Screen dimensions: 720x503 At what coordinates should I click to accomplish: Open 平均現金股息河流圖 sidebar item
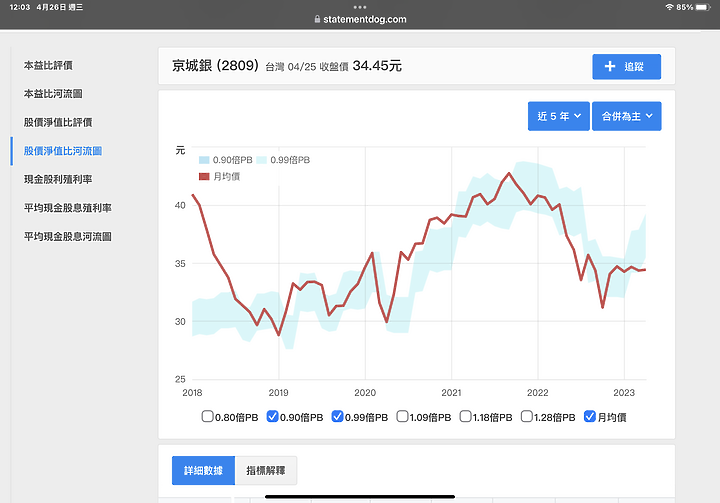point(68,237)
